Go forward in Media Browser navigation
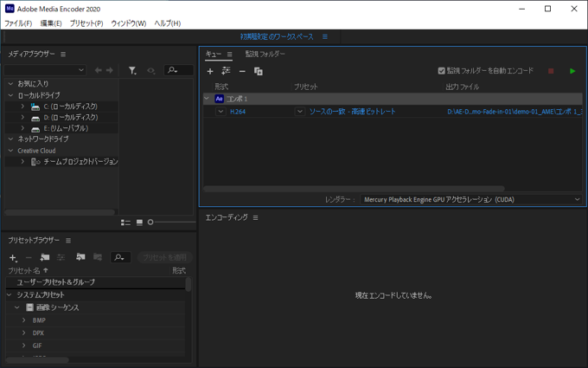 pos(110,70)
